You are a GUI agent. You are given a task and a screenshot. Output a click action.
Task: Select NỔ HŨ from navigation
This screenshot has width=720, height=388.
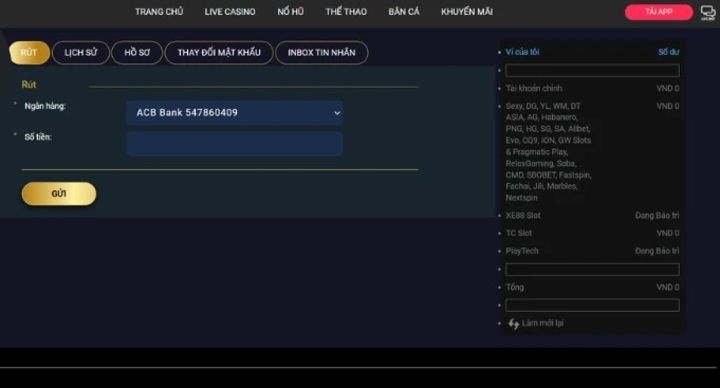click(x=290, y=12)
